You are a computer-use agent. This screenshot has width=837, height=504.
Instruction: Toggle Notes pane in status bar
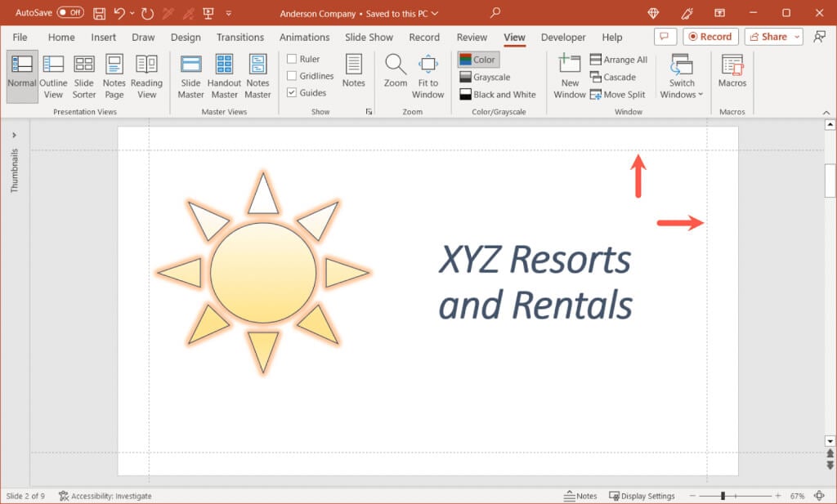pyautogui.click(x=580, y=496)
